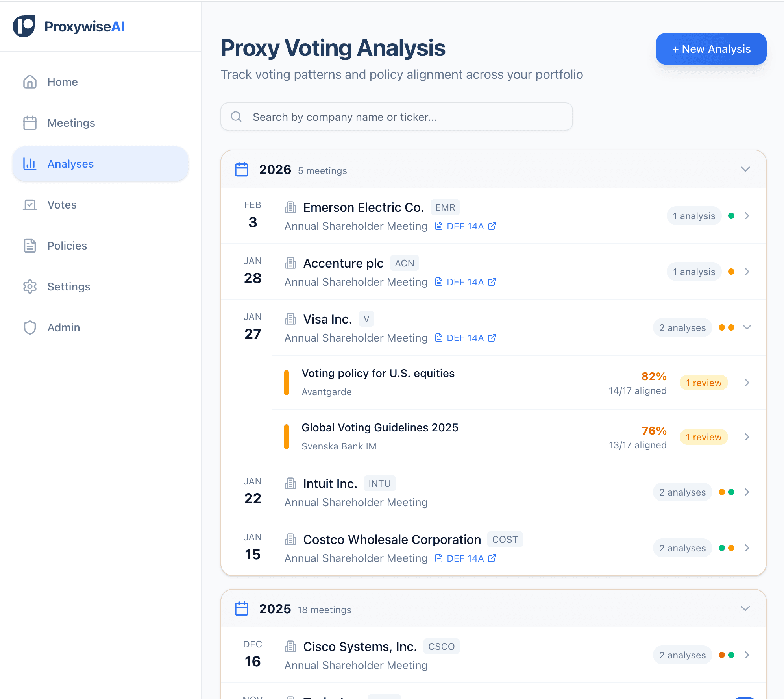784x699 pixels.
Task: Click the green status dot on Emerson Electric row
Action: (x=731, y=216)
